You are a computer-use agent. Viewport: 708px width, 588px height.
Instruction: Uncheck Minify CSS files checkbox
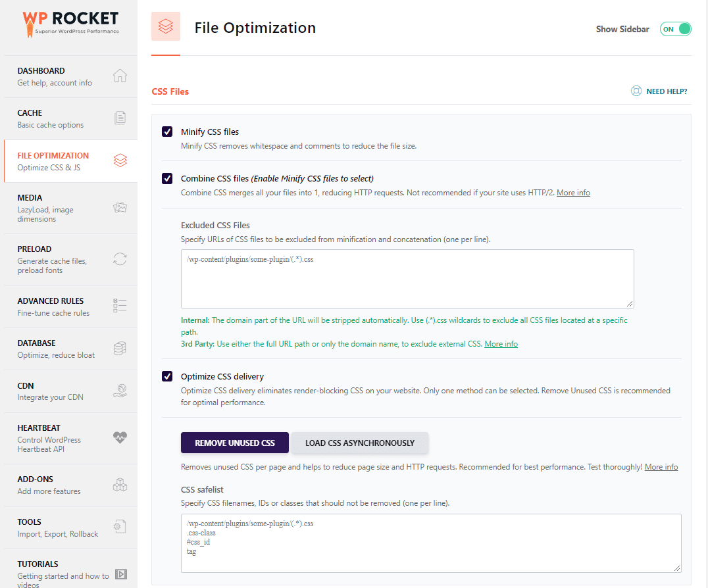167,132
